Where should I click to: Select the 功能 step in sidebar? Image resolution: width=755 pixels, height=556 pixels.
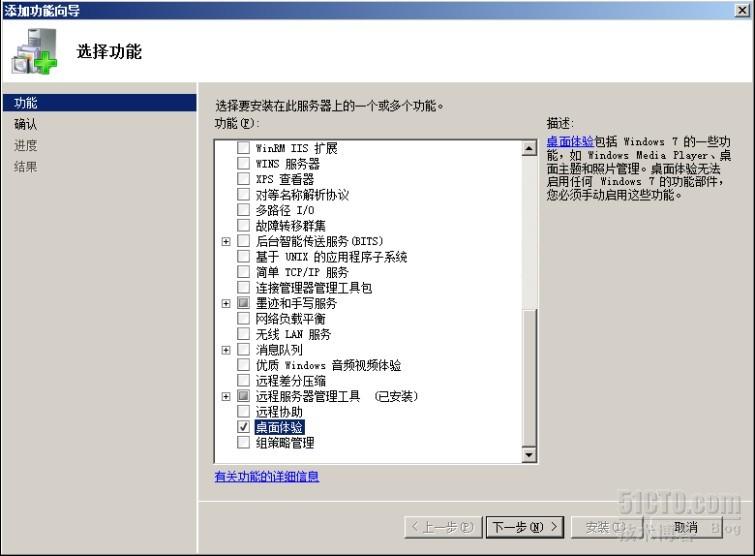(x=99, y=103)
